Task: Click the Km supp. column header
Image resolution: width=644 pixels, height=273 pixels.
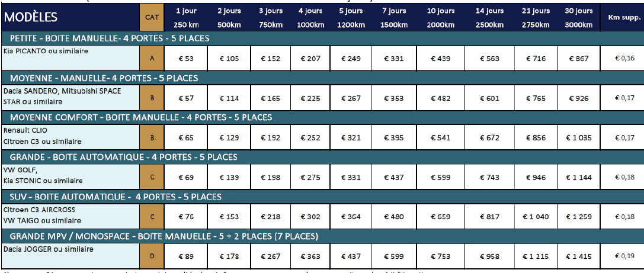Action: [x=622, y=18]
